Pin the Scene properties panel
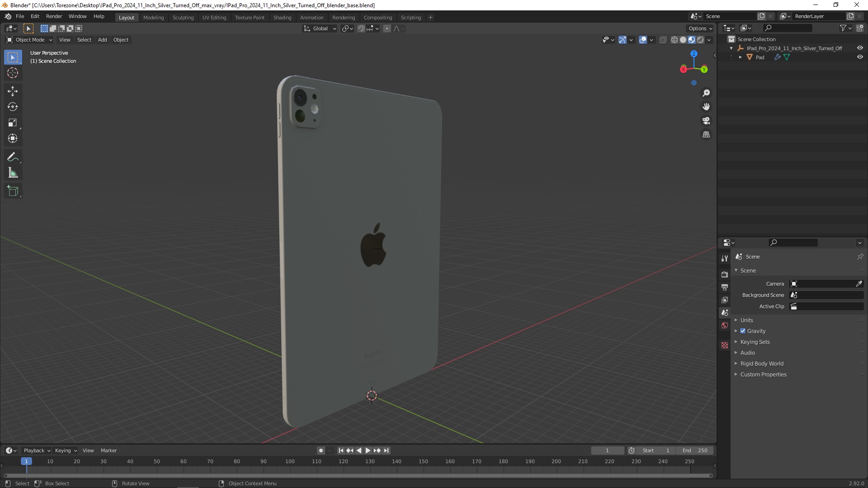The width and height of the screenshot is (868, 488). click(860, 257)
